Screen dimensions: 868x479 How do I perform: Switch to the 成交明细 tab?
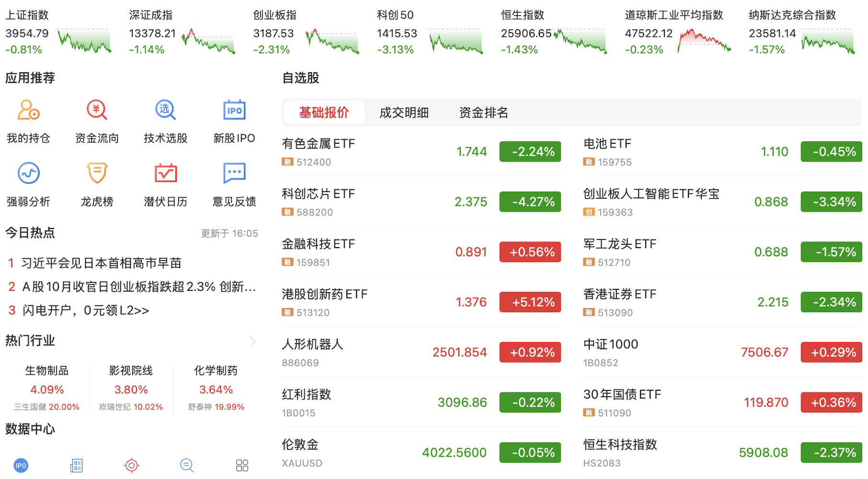coord(404,113)
